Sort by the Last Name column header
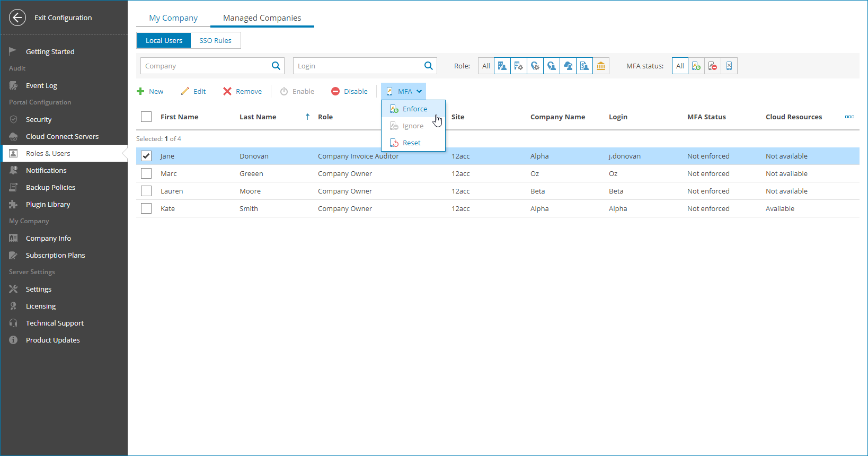Screen dimensions: 868x456 click(258, 117)
